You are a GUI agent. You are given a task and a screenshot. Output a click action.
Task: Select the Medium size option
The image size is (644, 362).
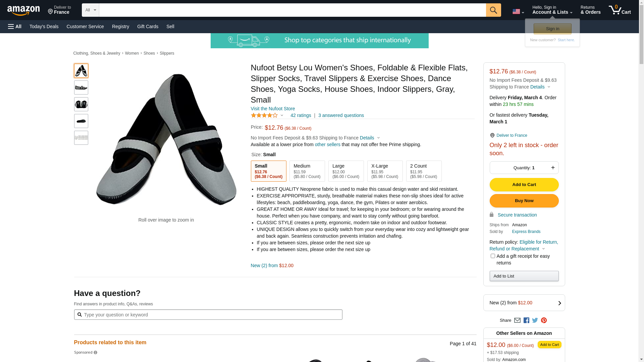[307, 171]
